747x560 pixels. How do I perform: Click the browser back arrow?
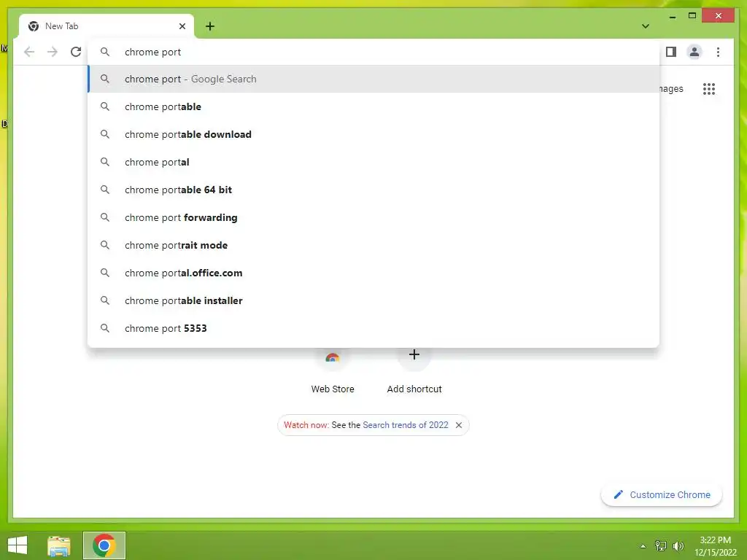point(29,52)
